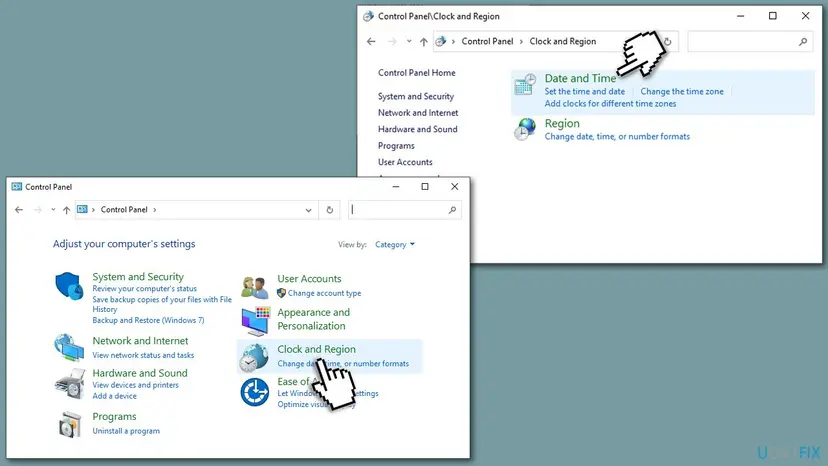Viewport: 828px width, 466px height.
Task: Open Clock and Region heading in Control Panel
Action: (316, 349)
